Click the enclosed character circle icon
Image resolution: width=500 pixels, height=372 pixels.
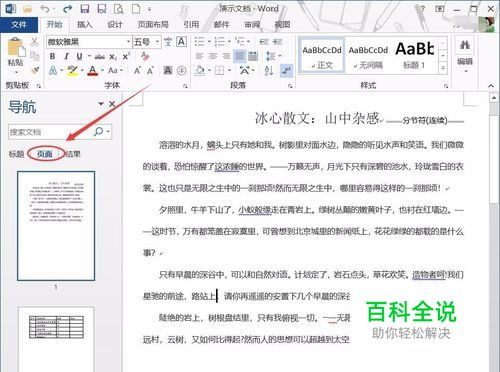[x=181, y=71]
